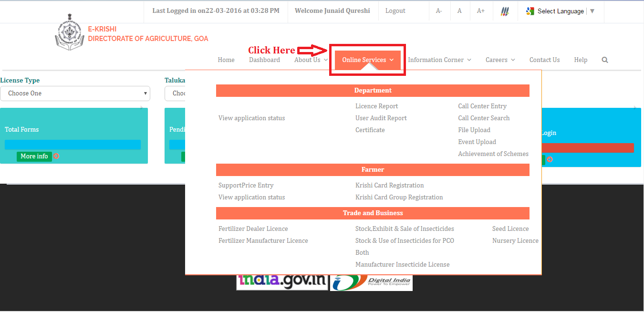Open the License Type Choose One dropdown
Screen dimensions: 644x312
[75, 94]
